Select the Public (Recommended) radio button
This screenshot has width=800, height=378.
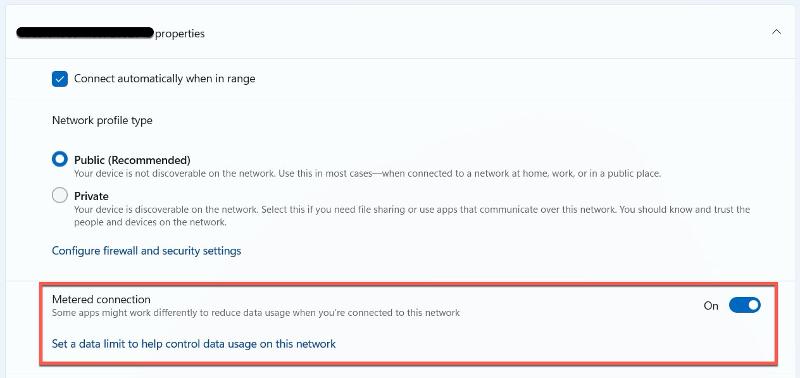[x=60, y=159]
